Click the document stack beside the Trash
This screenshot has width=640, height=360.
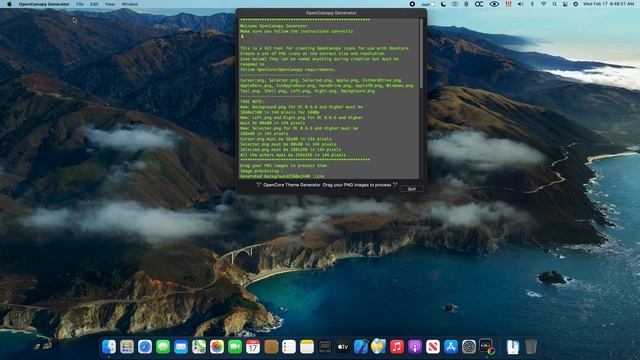pyautogui.click(x=512, y=347)
